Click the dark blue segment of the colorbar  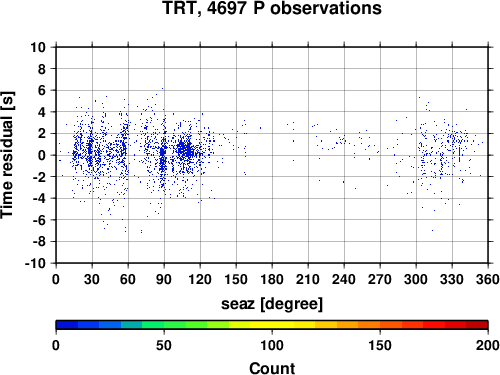tap(67, 325)
